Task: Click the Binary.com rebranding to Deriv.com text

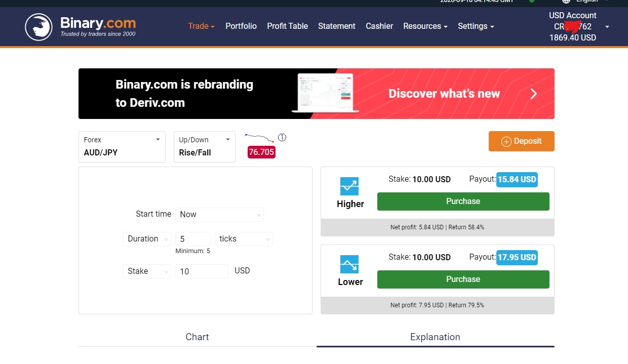Action: (x=184, y=94)
